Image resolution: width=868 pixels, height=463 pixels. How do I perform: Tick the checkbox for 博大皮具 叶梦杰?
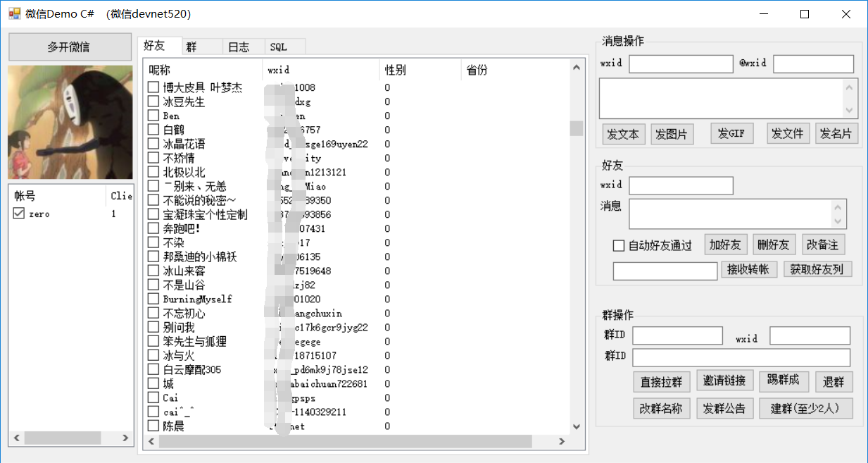[153, 87]
